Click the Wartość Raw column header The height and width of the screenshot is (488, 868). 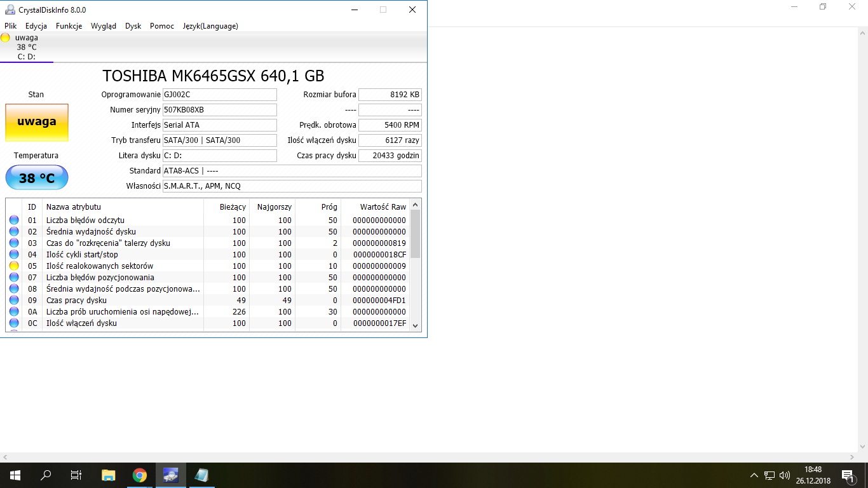[375, 207]
